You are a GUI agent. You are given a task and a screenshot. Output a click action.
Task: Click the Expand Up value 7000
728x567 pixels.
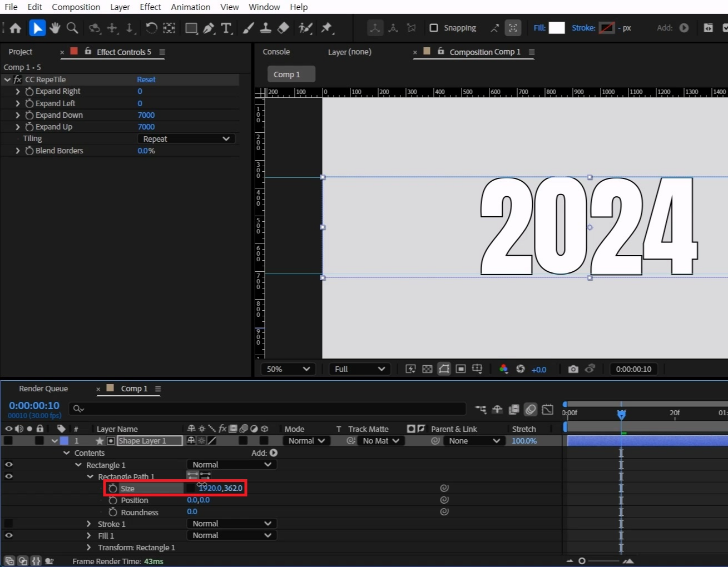coord(146,127)
